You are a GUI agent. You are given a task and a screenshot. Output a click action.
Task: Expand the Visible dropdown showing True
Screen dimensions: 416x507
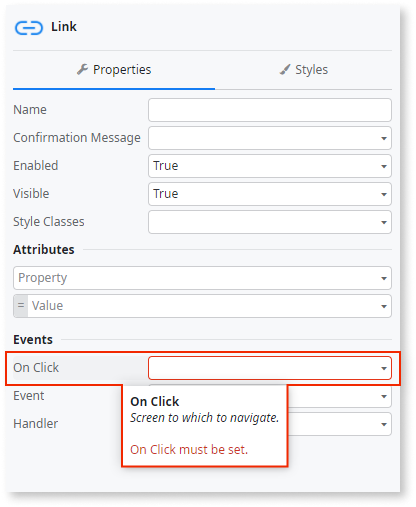[x=270, y=194]
